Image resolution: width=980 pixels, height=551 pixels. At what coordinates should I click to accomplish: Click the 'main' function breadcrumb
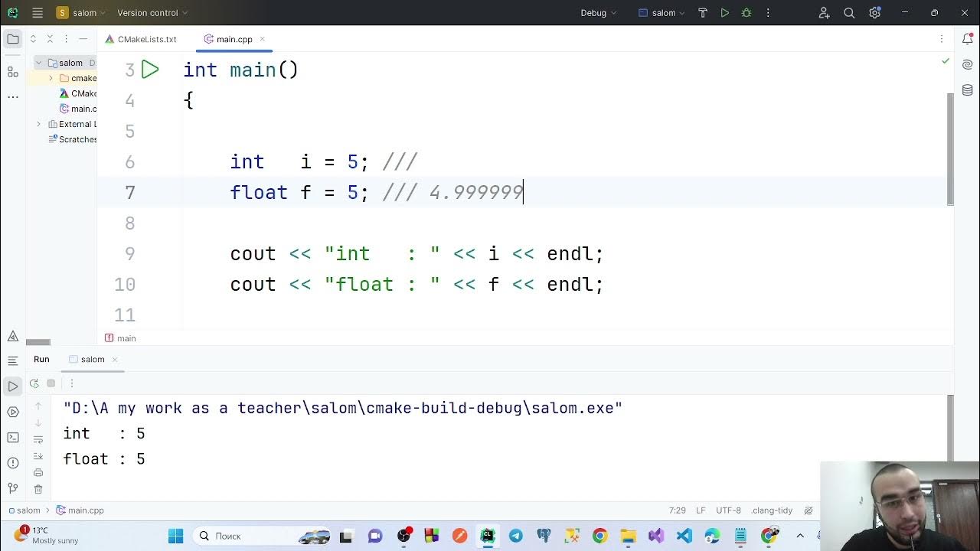(x=121, y=338)
